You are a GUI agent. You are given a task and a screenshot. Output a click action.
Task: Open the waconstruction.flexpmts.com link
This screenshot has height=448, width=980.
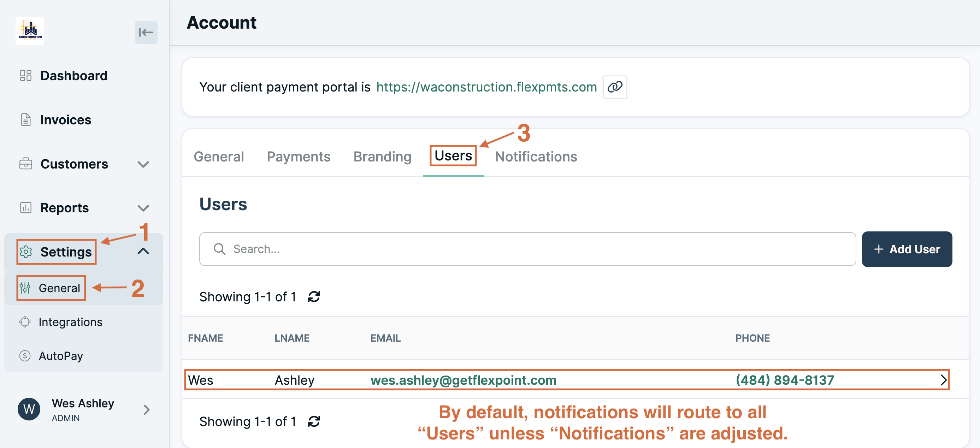(486, 87)
